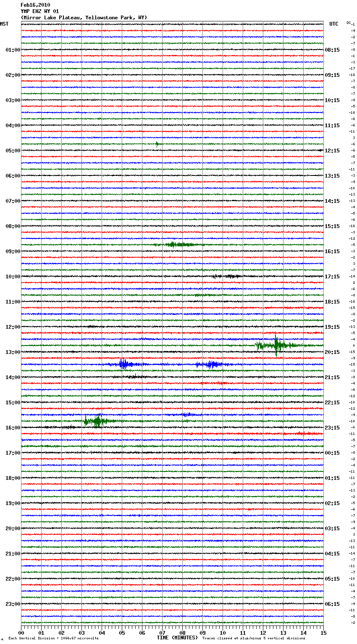Viewport: 357px width, 644px height.
Task: Click the 22:00 MST time label
Action: pyautogui.click(x=13, y=579)
